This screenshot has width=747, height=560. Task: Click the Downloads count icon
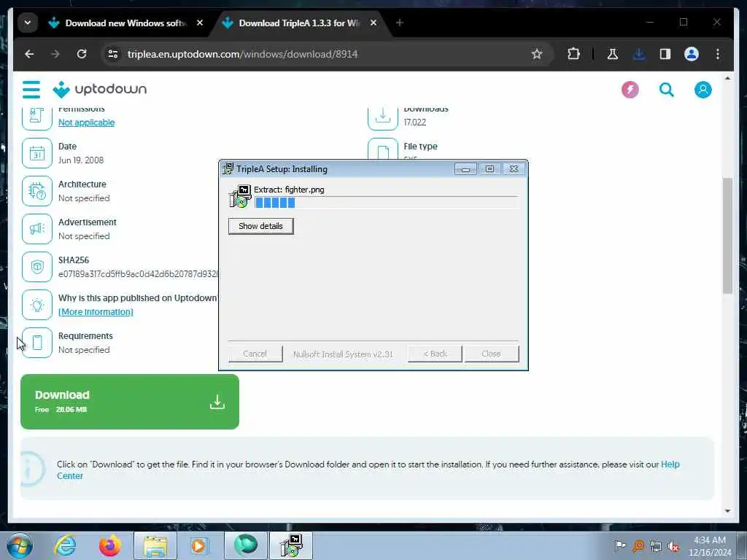[x=382, y=117]
